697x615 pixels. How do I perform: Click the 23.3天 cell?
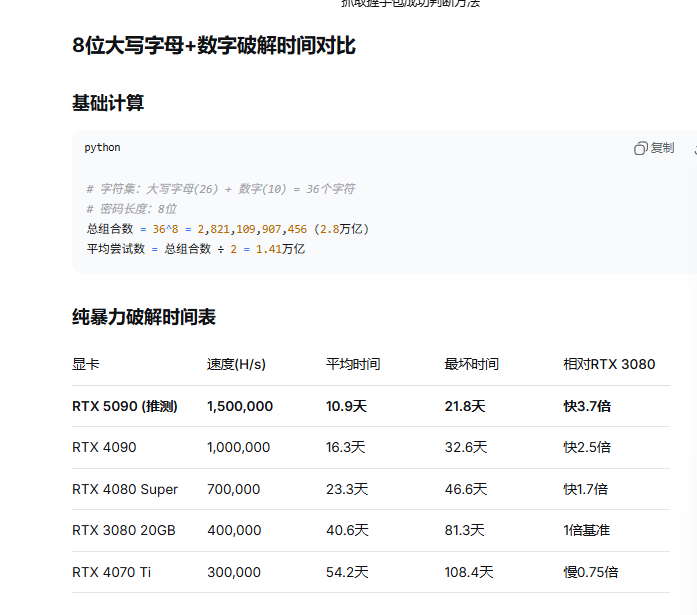347,489
